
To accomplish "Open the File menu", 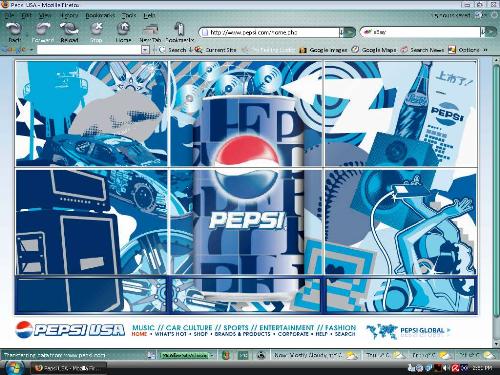I will (x=9, y=15).
